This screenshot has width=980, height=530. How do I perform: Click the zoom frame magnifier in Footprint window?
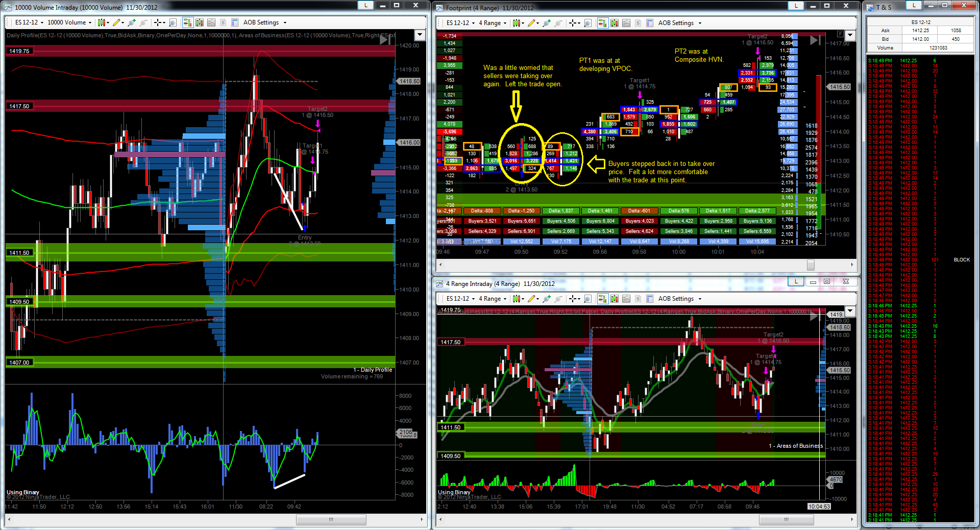click(x=587, y=23)
